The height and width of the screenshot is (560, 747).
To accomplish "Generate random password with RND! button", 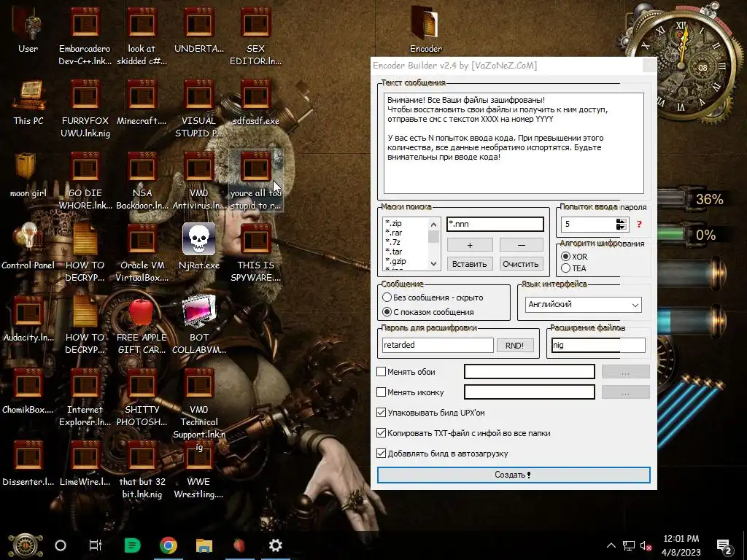I will click(x=514, y=346).
